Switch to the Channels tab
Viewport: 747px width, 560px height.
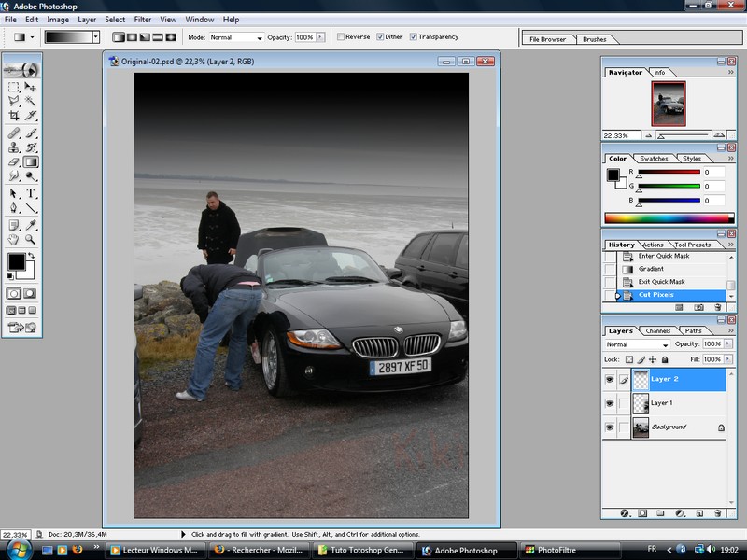[658, 331]
